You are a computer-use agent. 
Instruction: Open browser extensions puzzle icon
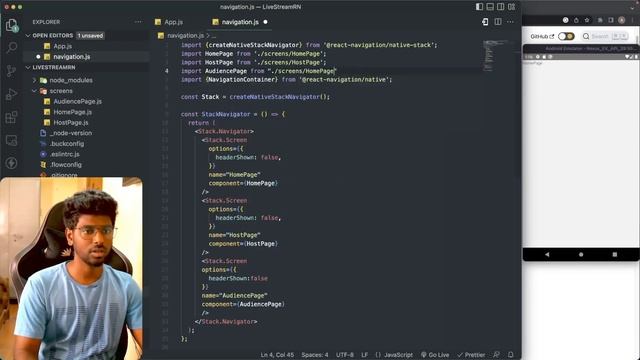(600, 20)
